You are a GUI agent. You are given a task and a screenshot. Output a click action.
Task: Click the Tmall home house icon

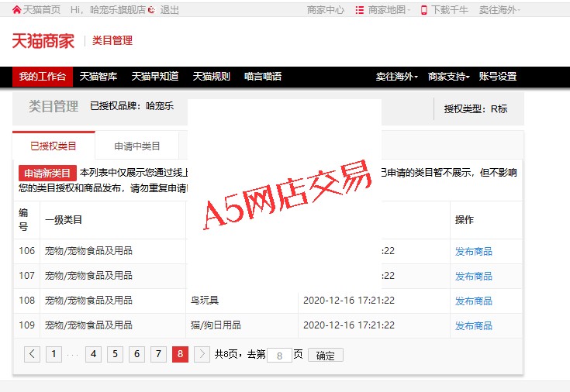(x=16, y=10)
